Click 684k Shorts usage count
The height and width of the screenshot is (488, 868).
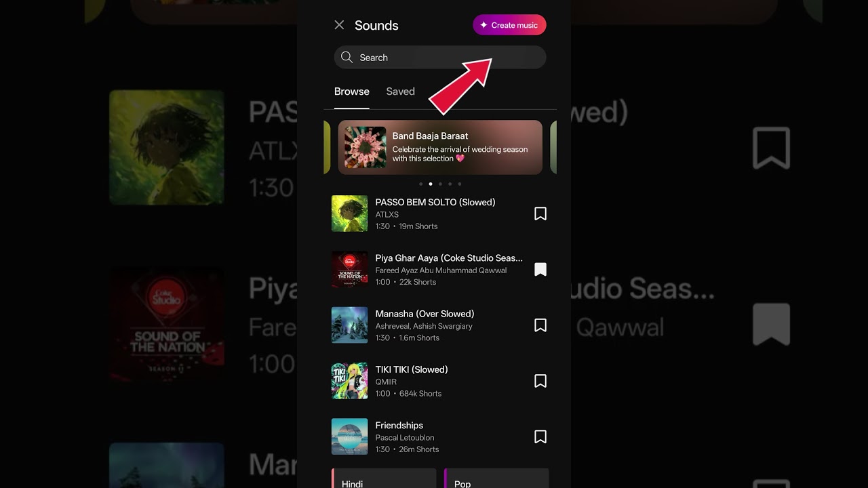coord(420,393)
